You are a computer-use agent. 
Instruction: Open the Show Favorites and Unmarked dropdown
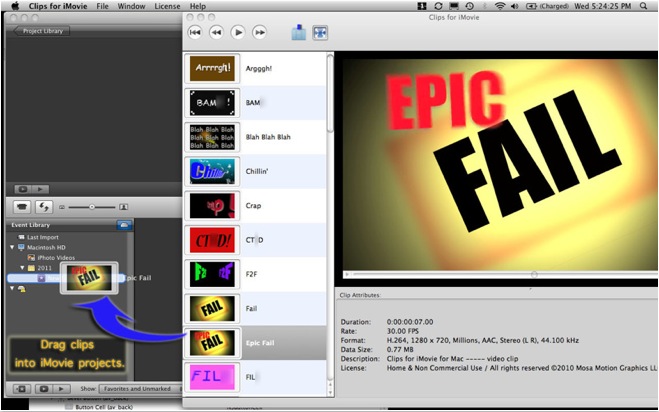[139, 389]
